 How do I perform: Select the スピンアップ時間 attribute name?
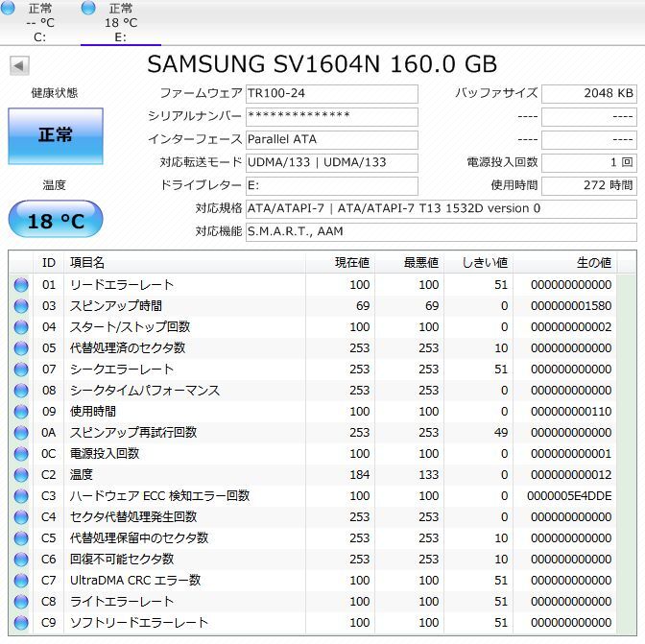point(116,305)
